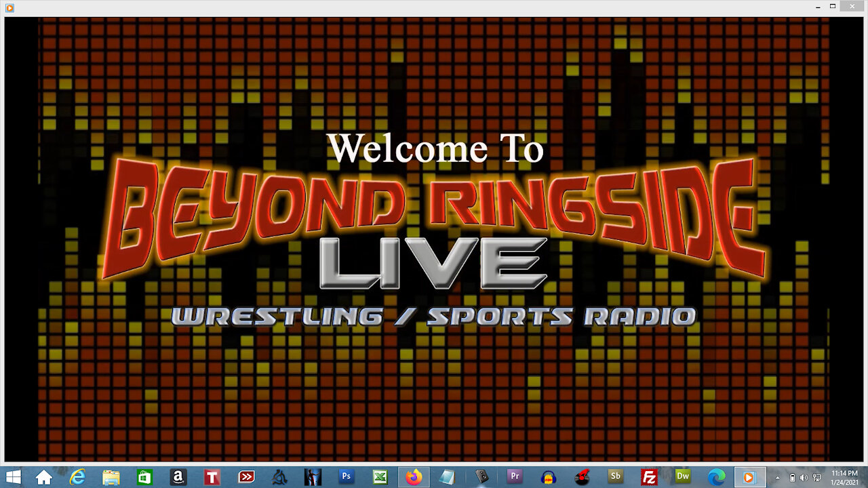
Task: Launch Adobe Soundbooth Sb icon
Action: click(615, 477)
